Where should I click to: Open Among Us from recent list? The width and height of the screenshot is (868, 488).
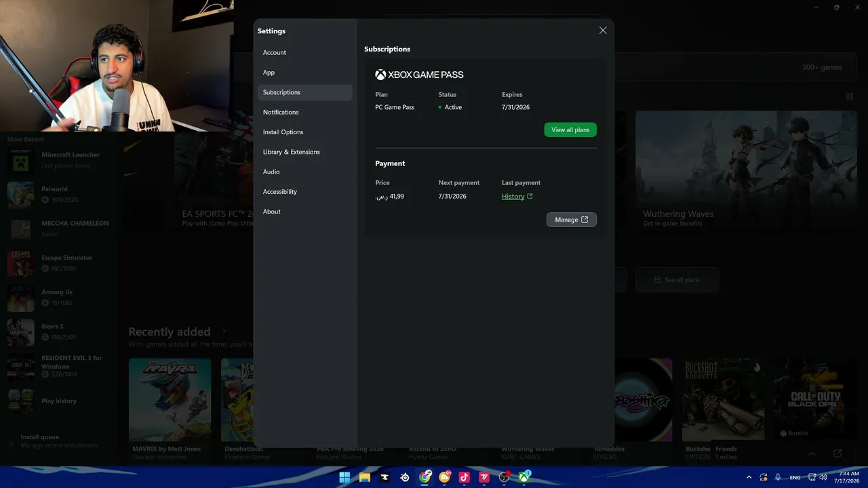pyautogui.click(x=58, y=298)
